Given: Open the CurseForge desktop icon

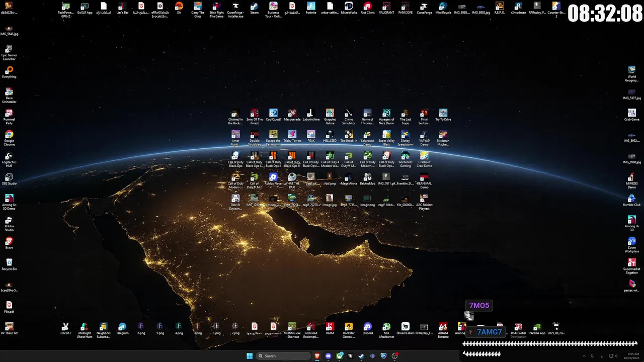Looking at the screenshot, I should point(424,9).
